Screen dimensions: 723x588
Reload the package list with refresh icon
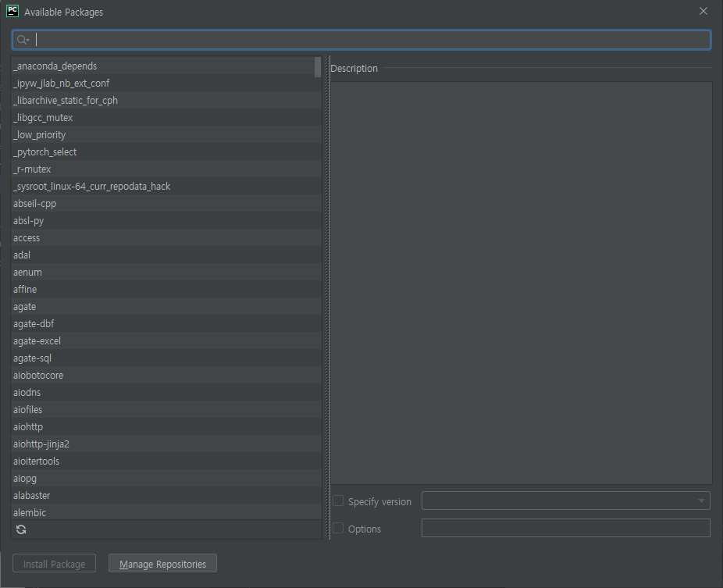tap(21, 529)
